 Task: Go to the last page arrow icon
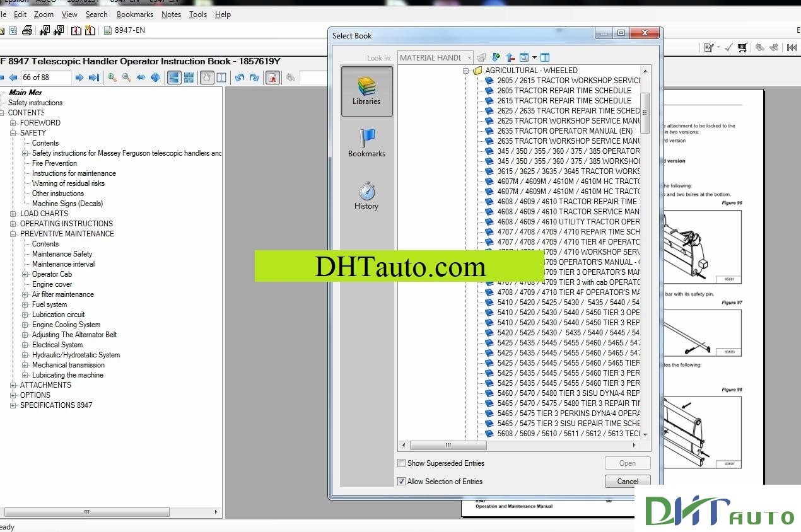point(93,78)
